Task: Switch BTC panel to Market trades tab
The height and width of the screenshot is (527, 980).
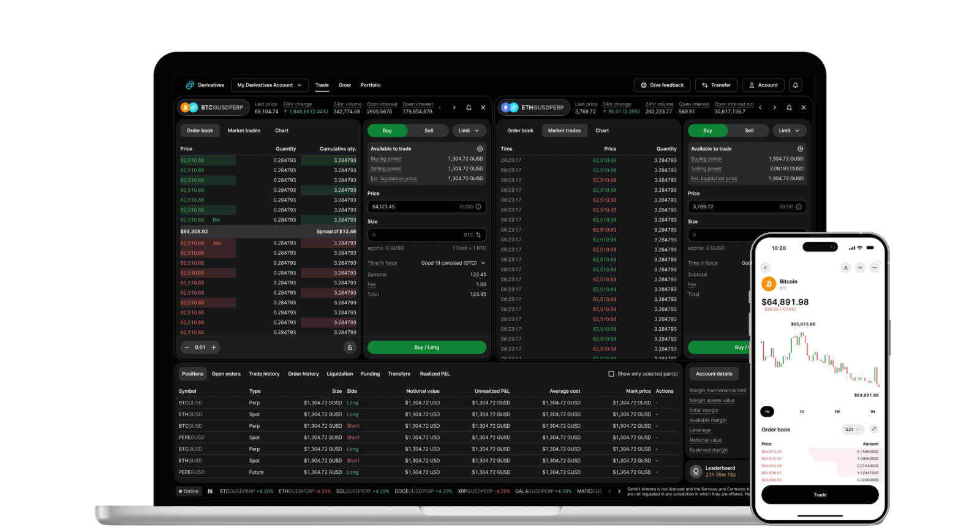Action: click(244, 131)
